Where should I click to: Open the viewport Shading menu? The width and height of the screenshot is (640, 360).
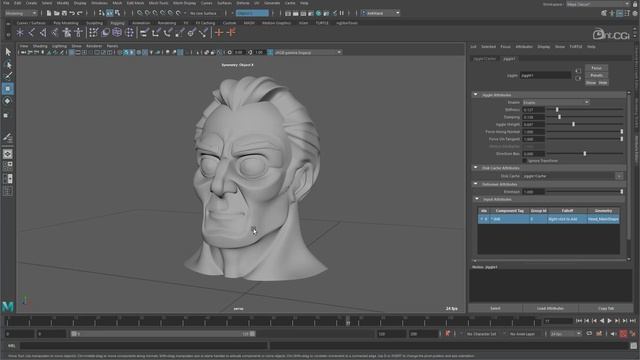click(x=40, y=46)
